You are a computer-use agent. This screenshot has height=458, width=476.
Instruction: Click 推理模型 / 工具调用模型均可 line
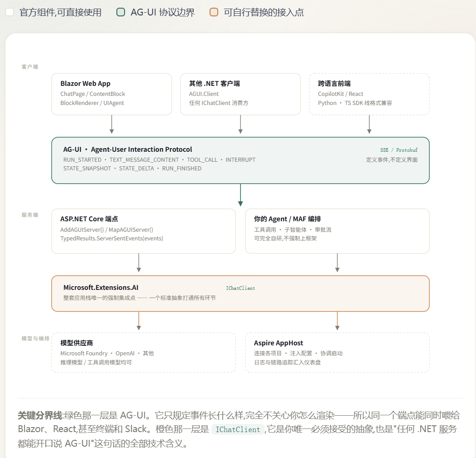(96, 362)
